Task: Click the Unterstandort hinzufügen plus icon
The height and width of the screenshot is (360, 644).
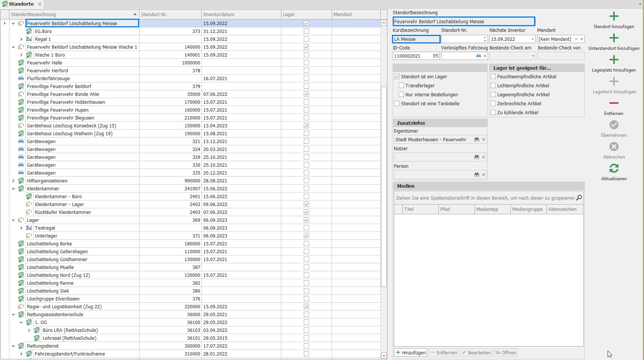Action: tap(614, 38)
